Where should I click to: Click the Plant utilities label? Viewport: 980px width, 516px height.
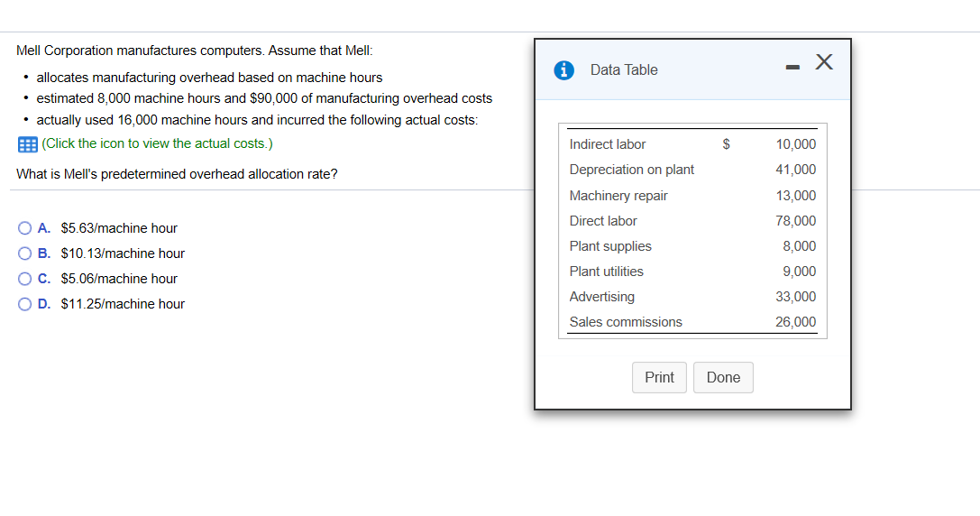(x=606, y=272)
